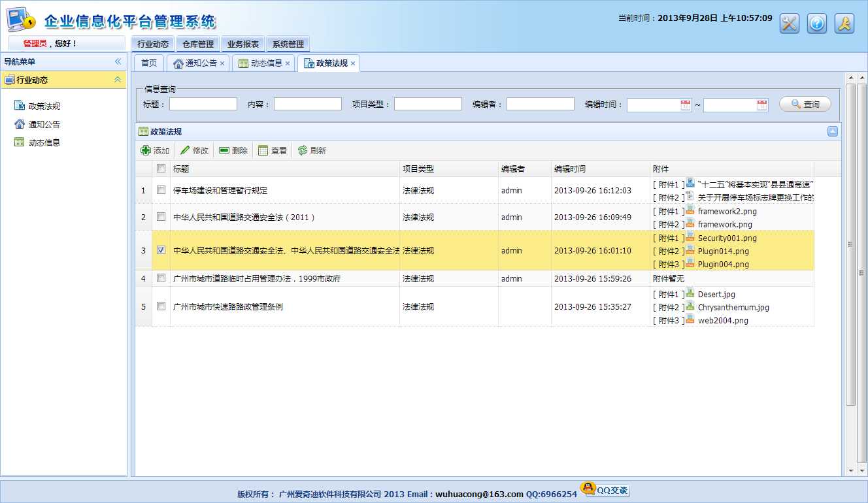Sort by the 编辑者 column header

point(525,169)
